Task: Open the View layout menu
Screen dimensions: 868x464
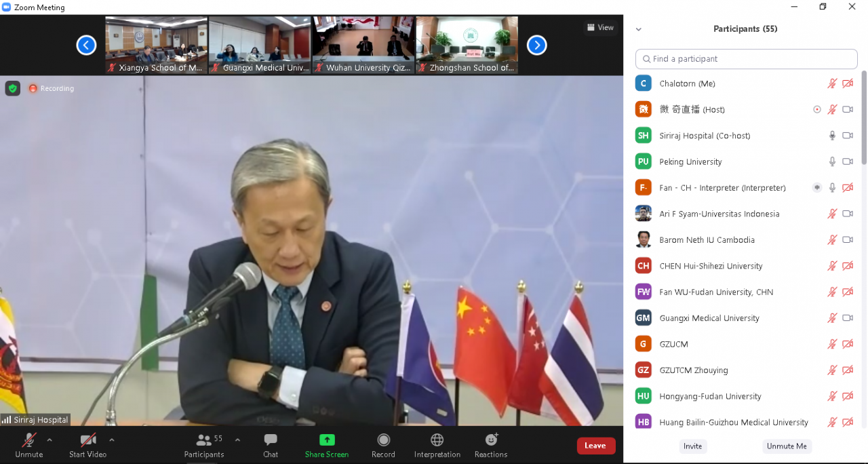Action: click(600, 28)
